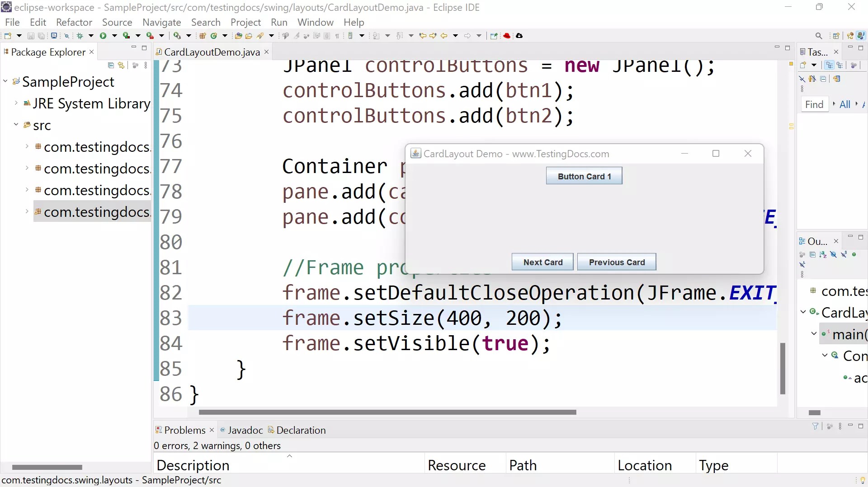The width and height of the screenshot is (868, 487).
Task: Create a new task in Task List
Action: (802, 65)
